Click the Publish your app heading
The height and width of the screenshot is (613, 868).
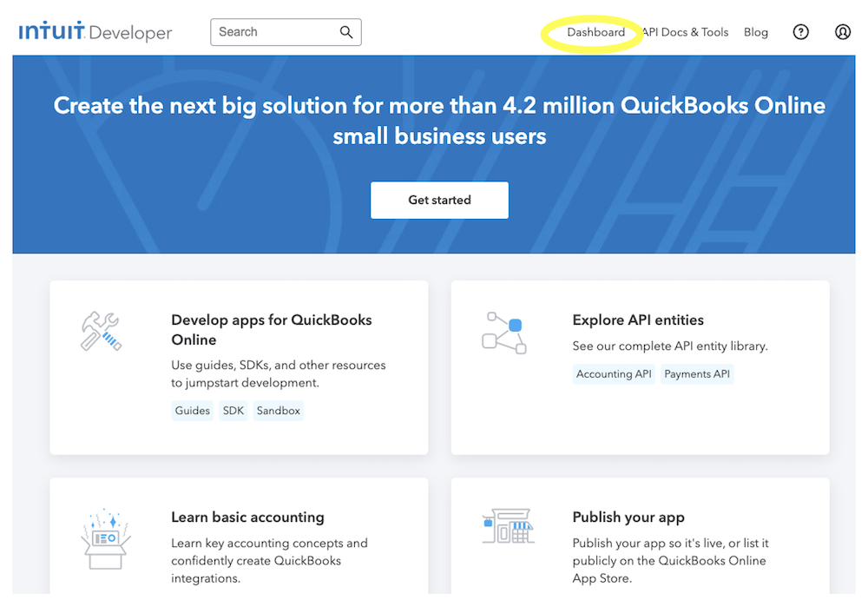tap(628, 517)
